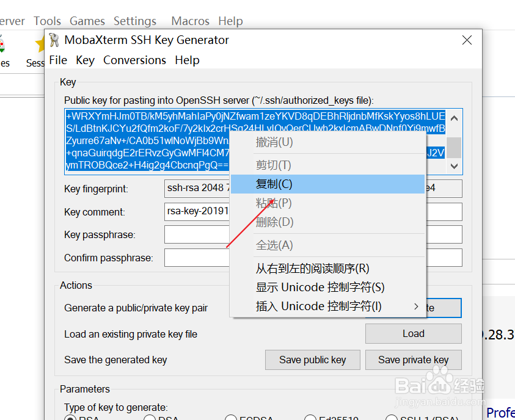Screen dimensions: 515x420
Task: Click the Save private key button
Action: coord(413,360)
